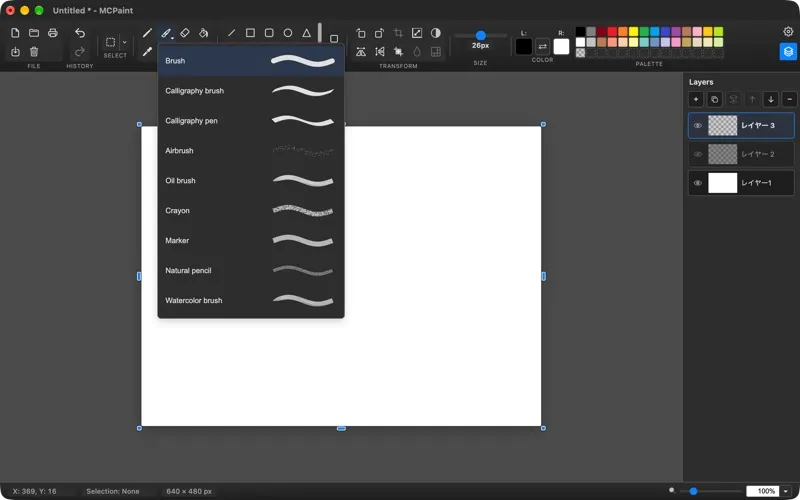Delete layer with the minus button
This screenshot has width=800, height=500.
click(x=789, y=99)
